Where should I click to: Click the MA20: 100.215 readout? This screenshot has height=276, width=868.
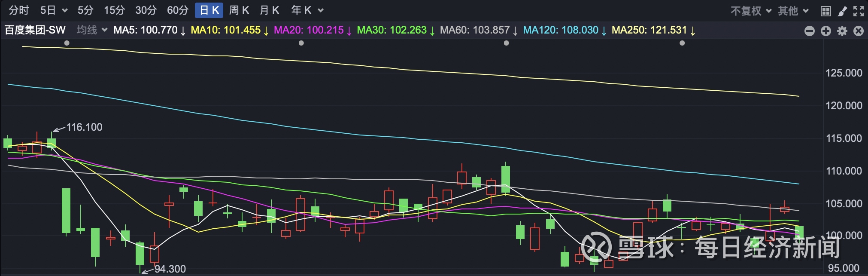313,30
